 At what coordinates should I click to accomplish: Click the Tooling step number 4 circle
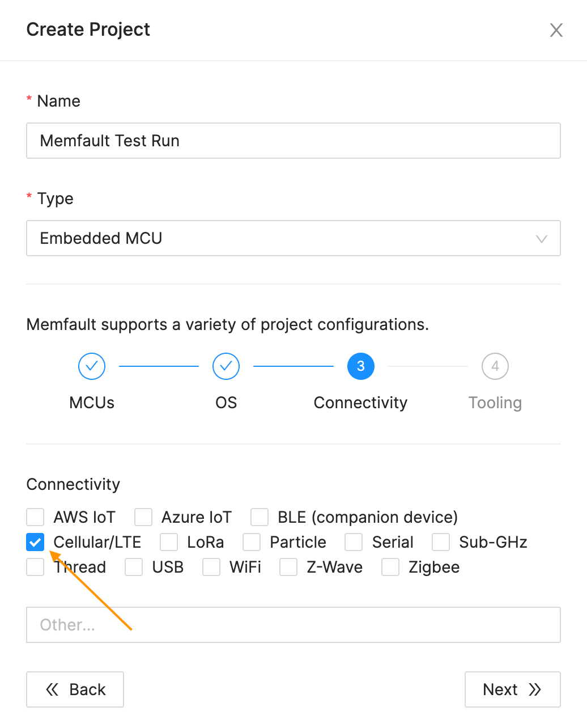(495, 366)
